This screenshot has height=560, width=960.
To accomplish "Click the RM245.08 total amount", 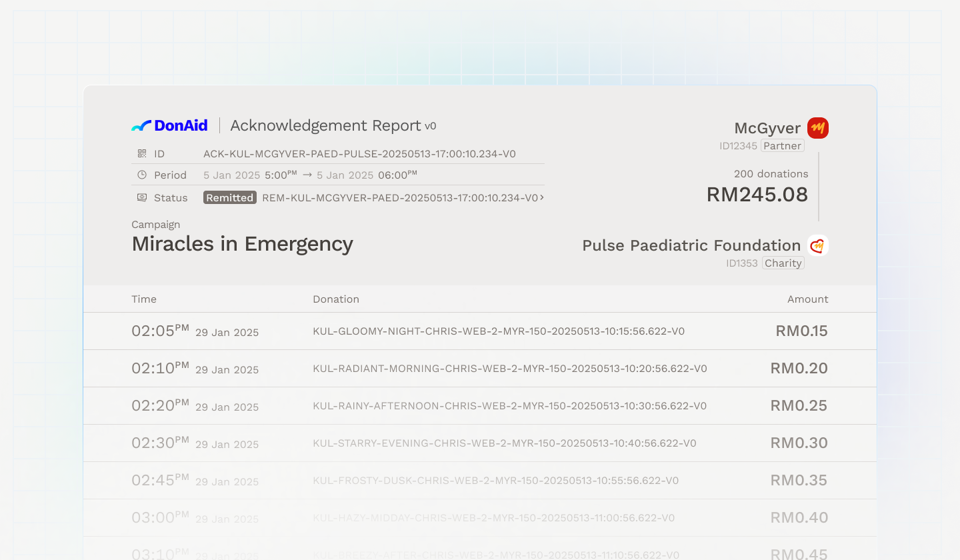I will pos(757,195).
